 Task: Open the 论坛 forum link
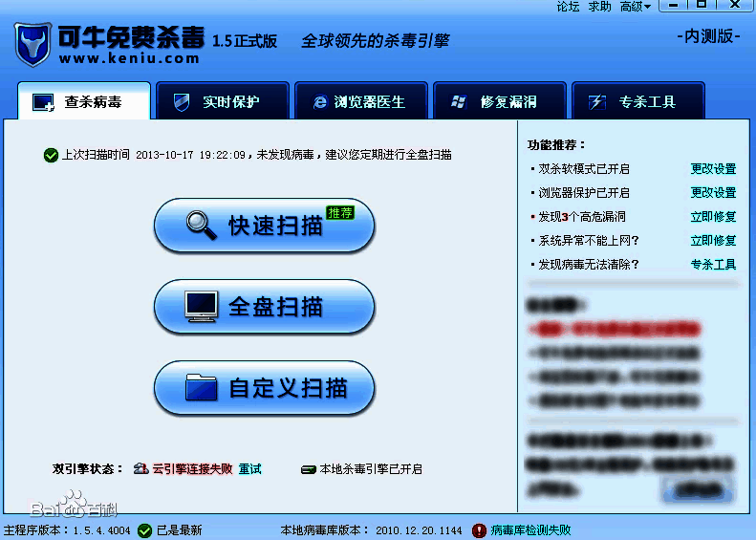pyautogui.click(x=568, y=7)
